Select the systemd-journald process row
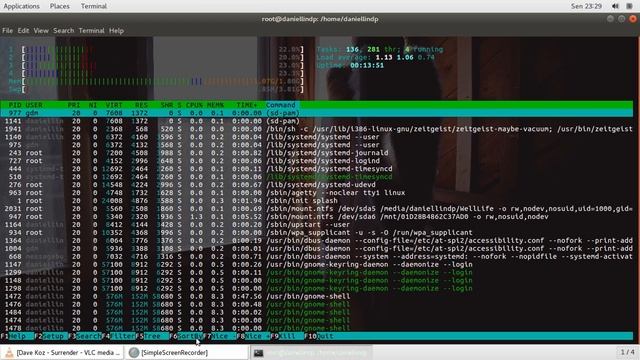Screen dimensions: 640x360 point(317,153)
